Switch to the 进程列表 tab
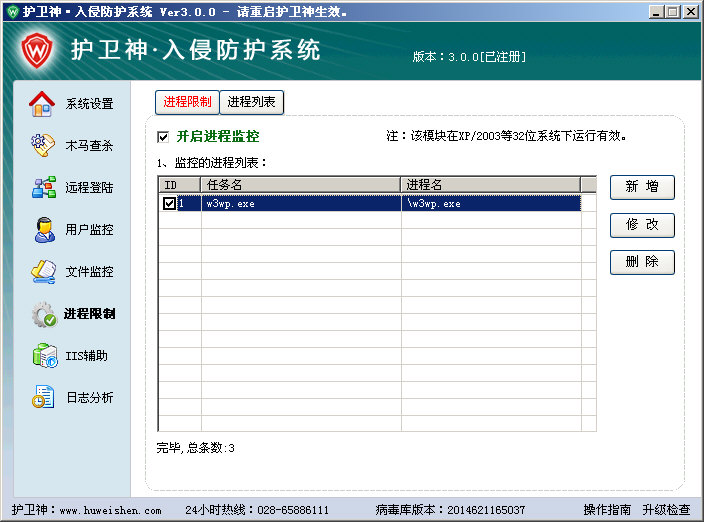 click(251, 102)
